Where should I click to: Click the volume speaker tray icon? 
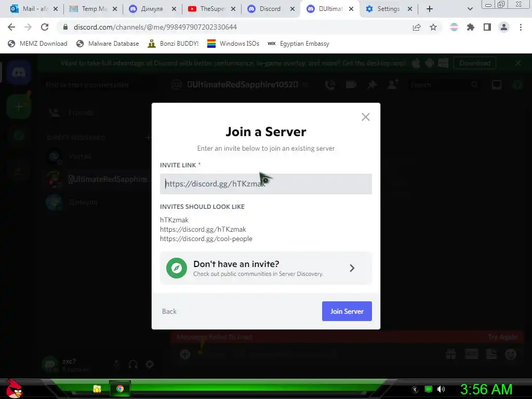(441, 389)
